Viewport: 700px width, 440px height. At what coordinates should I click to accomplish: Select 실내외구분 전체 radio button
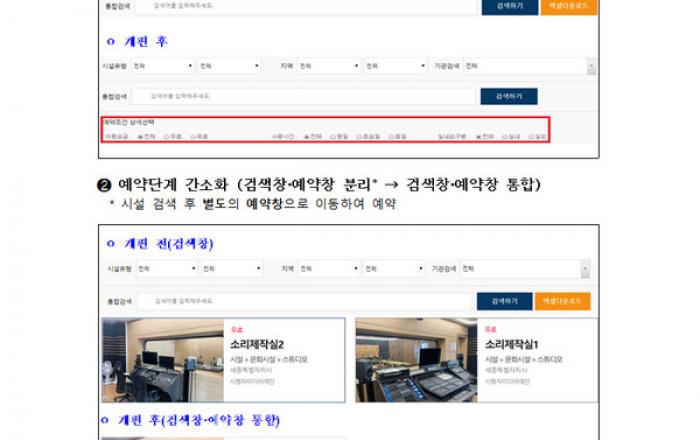click(x=478, y=137)
